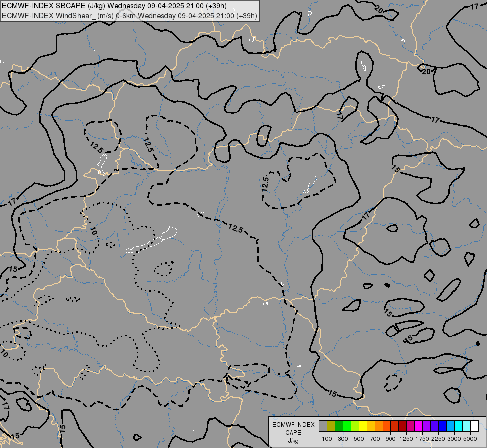This screenshot has height=448, width=487.
Task: Choose the bright cyan legend swatch
Action: pos(459,426)
